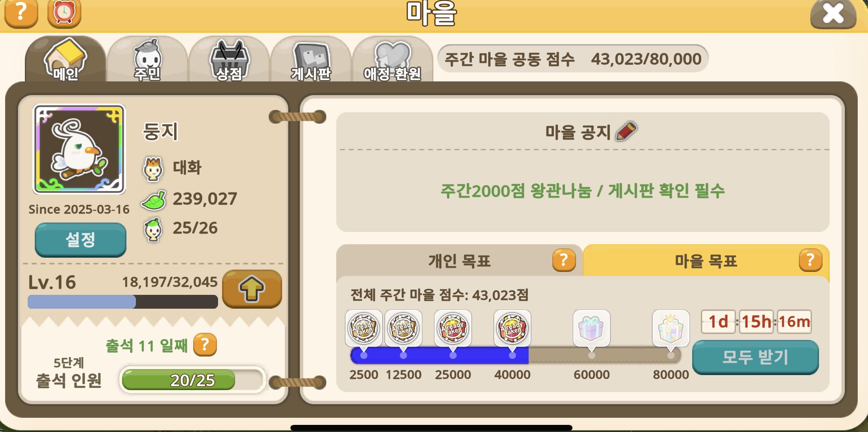Viewport: 868px width, 432px height.
Task: Click the village bird emblem thumbnail
Action: click(x=79, y=149)
